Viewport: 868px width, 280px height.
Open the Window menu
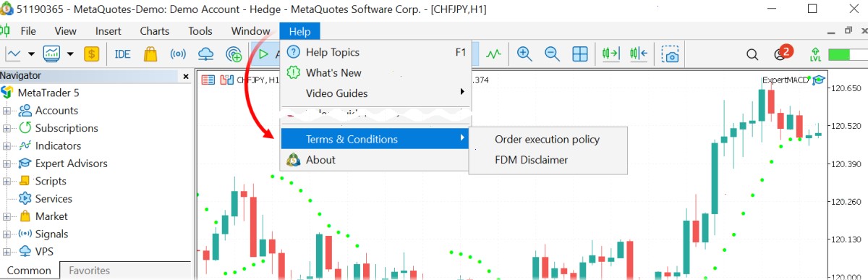(x=250, y=31)
